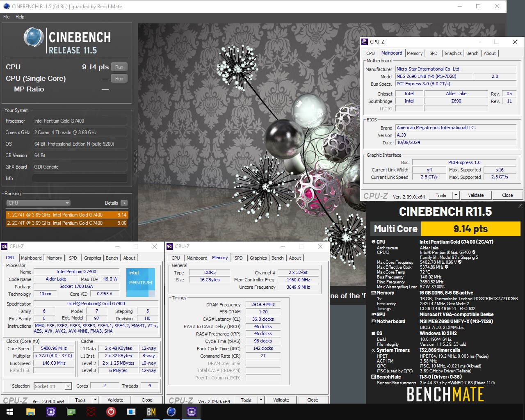Open the Cinebench Help menu
Screen dimensions: 525x420
point(20,17)
